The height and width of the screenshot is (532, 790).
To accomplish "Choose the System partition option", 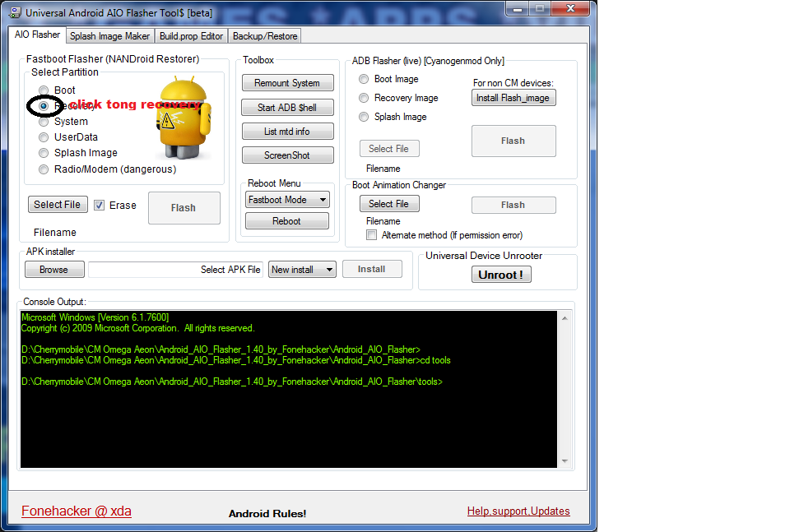I will pos(44,122).
